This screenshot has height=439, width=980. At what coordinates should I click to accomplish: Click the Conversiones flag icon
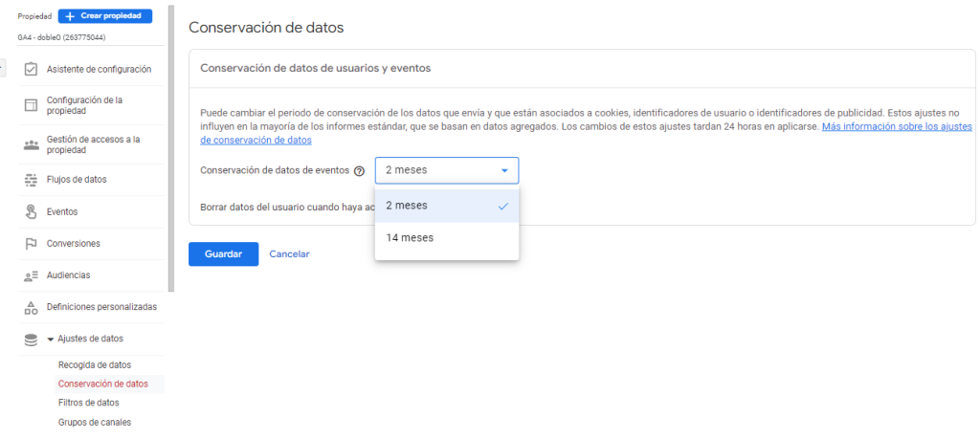[31, 243]
